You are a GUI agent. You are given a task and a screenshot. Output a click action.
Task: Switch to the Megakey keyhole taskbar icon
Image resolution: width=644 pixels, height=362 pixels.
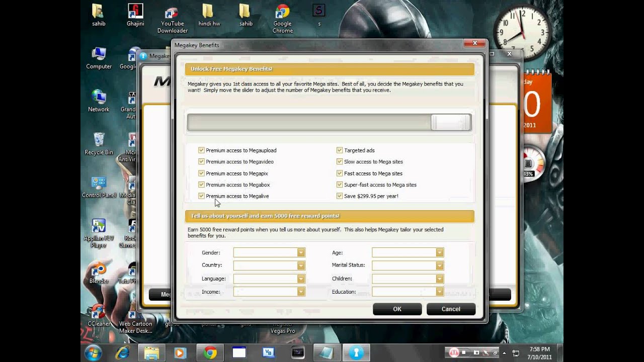pos(356,353)
